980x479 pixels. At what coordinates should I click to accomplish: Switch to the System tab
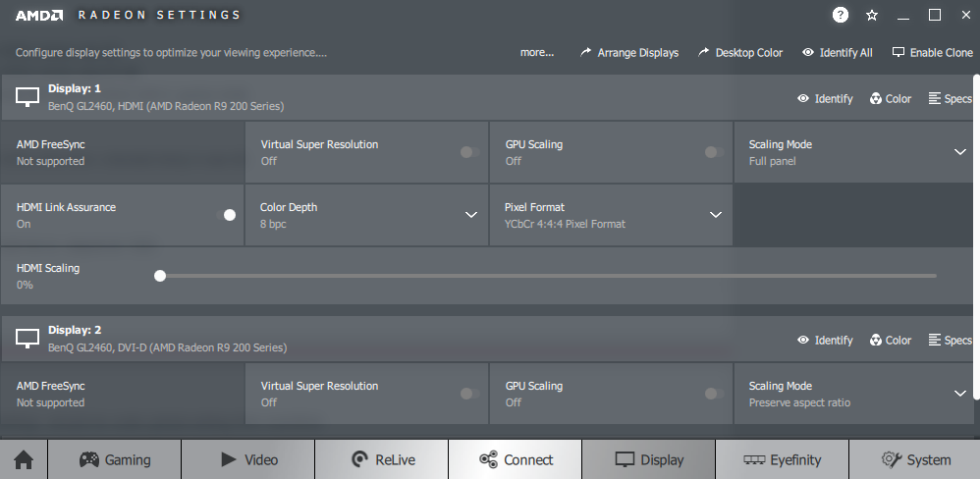[915, 460]
